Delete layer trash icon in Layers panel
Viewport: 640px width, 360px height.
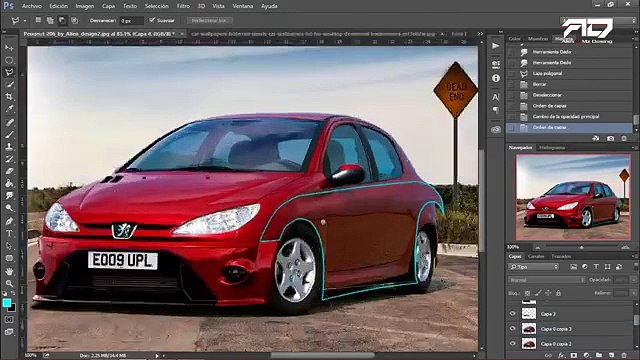[624, 356]
